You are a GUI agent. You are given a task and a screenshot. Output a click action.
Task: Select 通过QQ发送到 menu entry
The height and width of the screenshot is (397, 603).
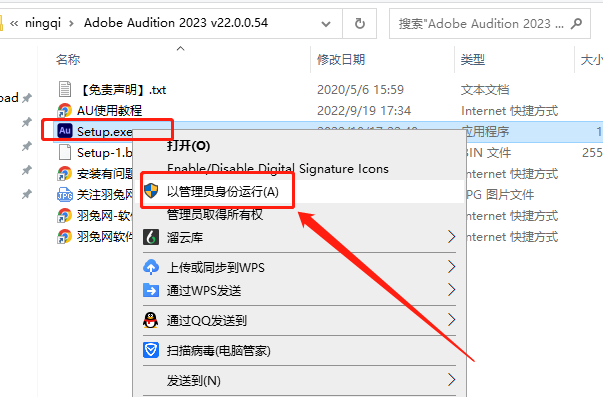point(299,320)
